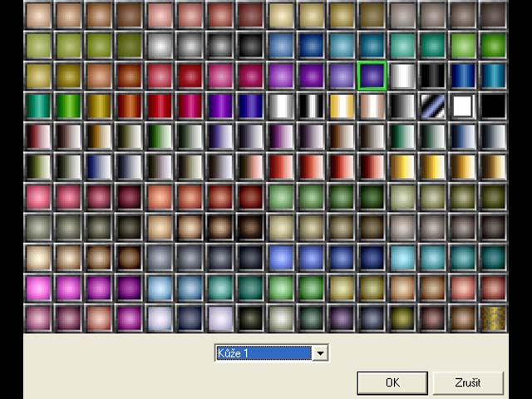Confirm the selection with OK
Viewport: 532px width, 399px height.
click(392, 382)
